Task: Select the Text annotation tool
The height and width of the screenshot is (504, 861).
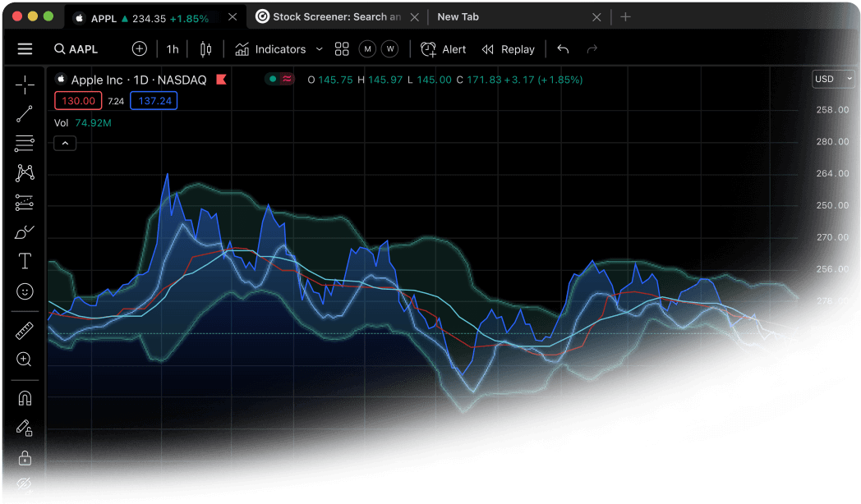Action: coord(25,262)
